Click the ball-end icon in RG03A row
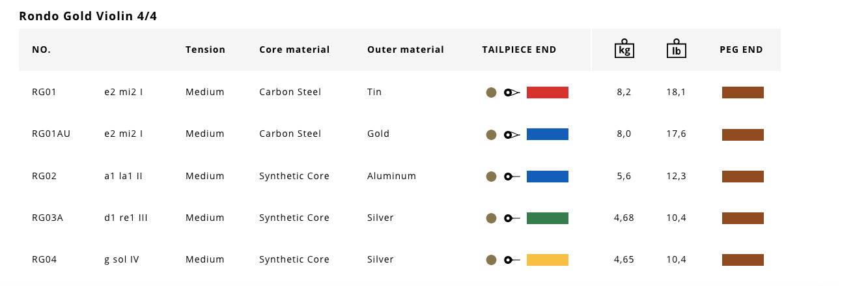Screen dimensions: 868x286 512,218
